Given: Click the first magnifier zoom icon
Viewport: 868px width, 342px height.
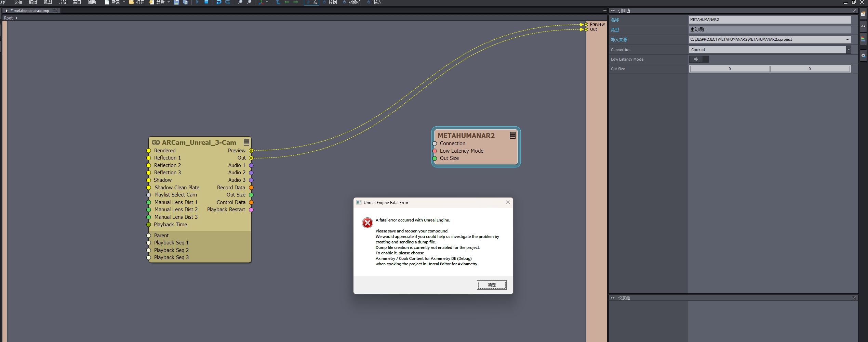Looking at the screenshot, I should point(240,2).
